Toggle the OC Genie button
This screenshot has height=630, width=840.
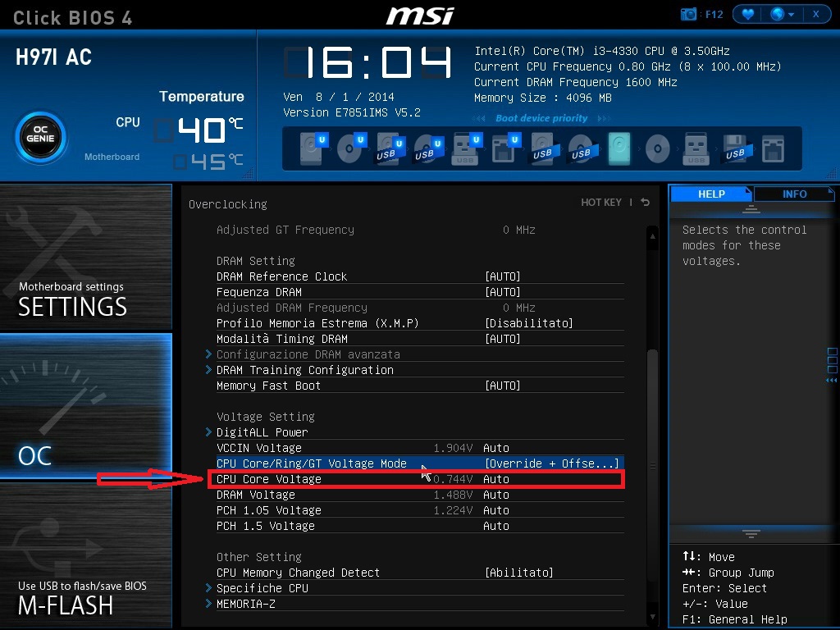point(41,137)
